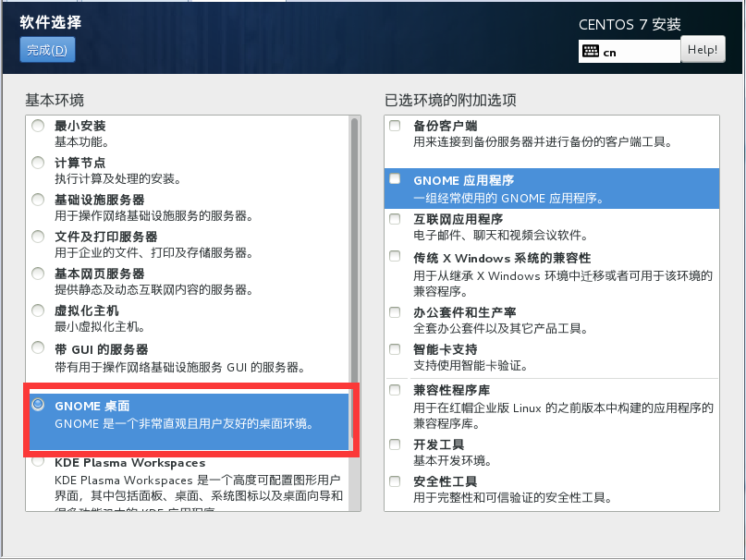The width and height of the screenshot is (746, 560).
Task: Select the 最小安装 radio button
Action: [38, 126]
